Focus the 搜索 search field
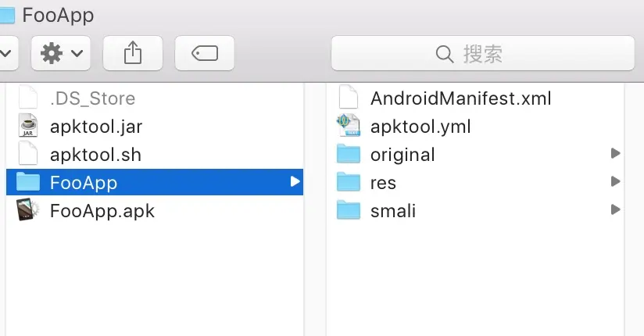The height and width of the screenshot is (336, 644). point(482,53)
